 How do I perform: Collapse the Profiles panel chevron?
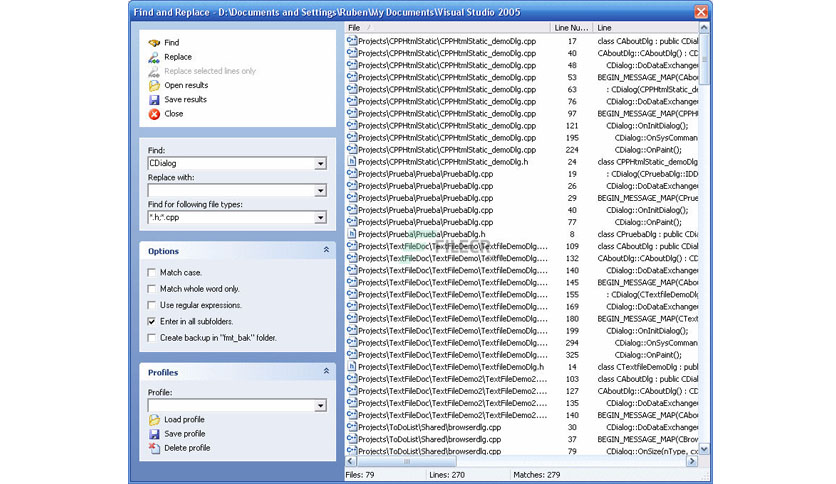(x=326, y=371)
